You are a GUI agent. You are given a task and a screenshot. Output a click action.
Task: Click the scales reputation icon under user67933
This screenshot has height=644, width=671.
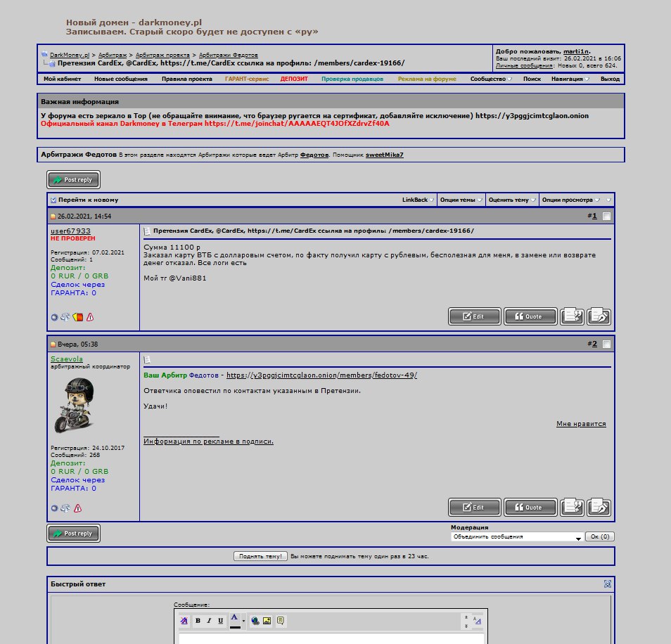pyautogui.click(x=65, y=317)
